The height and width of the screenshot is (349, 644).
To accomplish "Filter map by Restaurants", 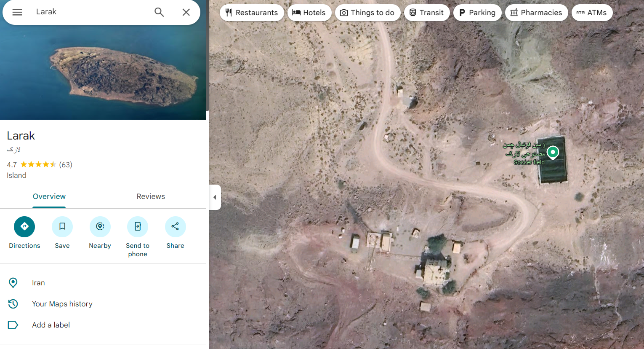I will [252, 13].
